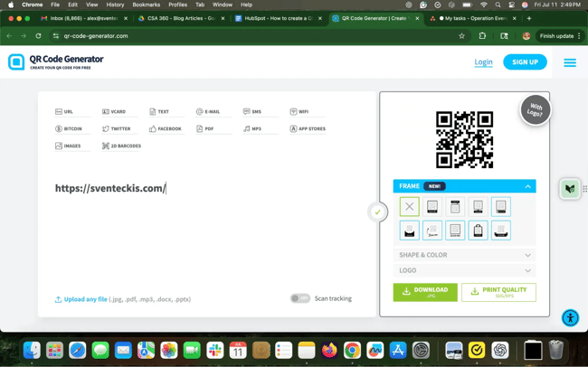Open the History menu
The image size is (588, 367).
pyautogui.click(x=115, y=5)
